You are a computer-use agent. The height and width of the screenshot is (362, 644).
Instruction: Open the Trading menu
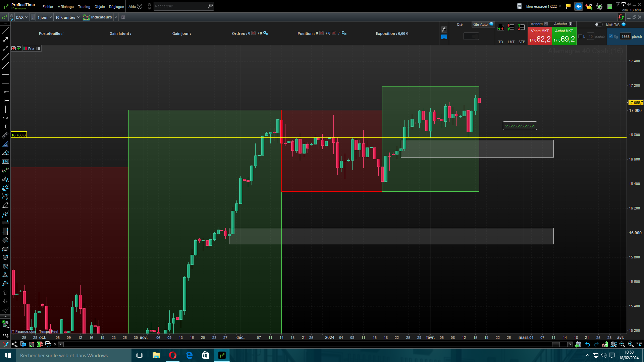[84, 7]
